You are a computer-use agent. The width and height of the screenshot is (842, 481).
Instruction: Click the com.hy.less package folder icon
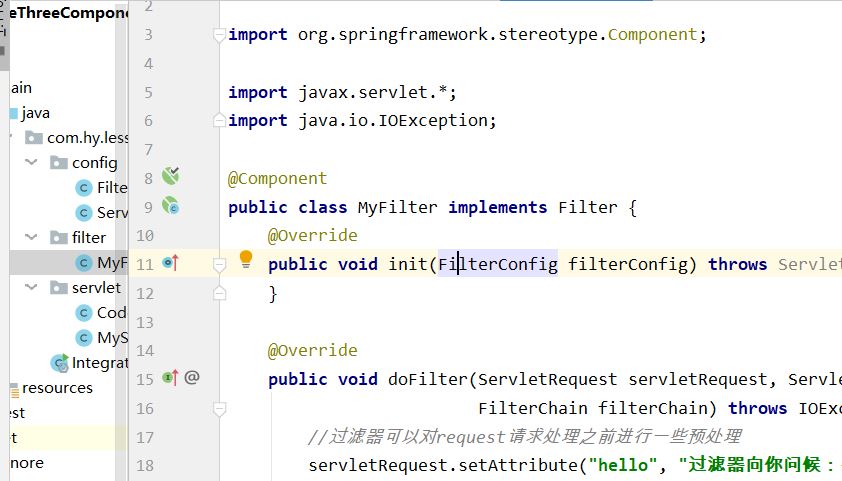pos(34,138)
